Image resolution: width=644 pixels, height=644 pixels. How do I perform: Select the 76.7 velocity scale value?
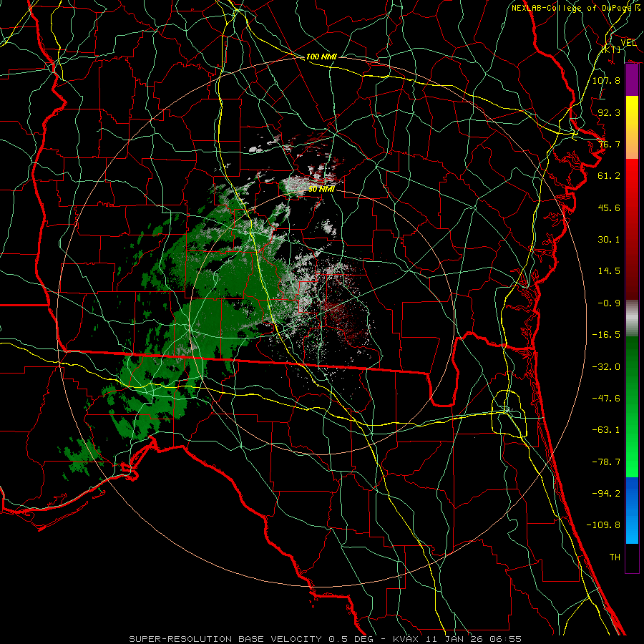point(609,144)
